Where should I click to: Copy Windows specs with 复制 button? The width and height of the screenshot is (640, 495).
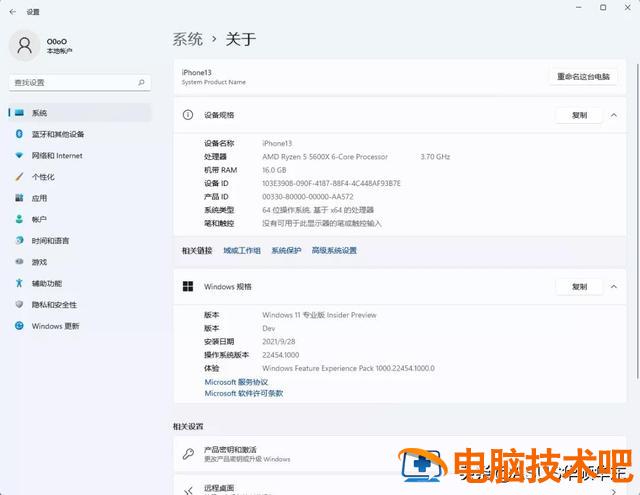pos(579,287)
